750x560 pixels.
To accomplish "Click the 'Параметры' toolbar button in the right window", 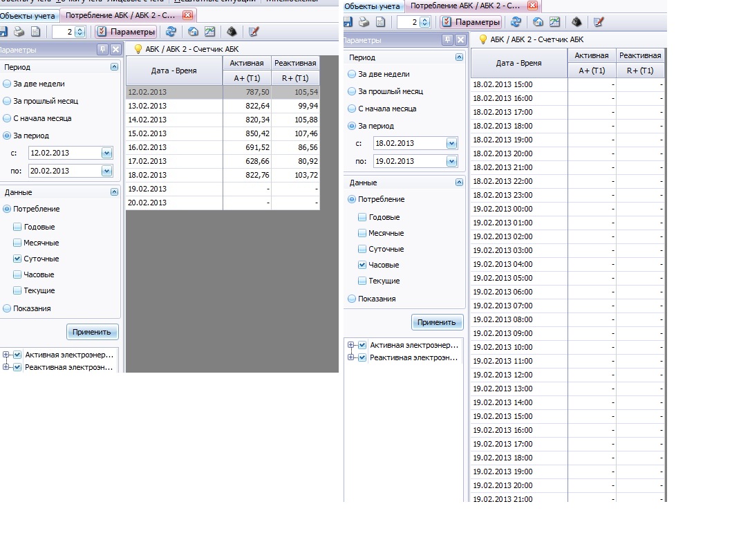I will click(x=471, y=22).
